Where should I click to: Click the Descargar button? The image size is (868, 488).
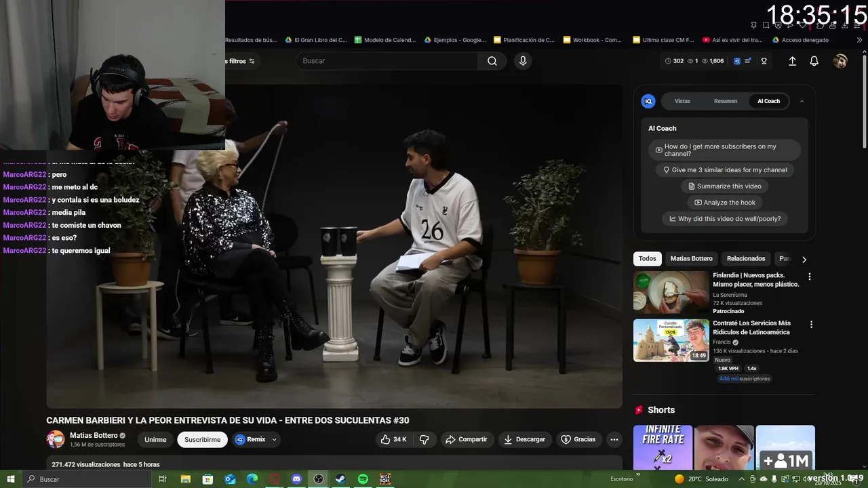(x=524, y=439)
